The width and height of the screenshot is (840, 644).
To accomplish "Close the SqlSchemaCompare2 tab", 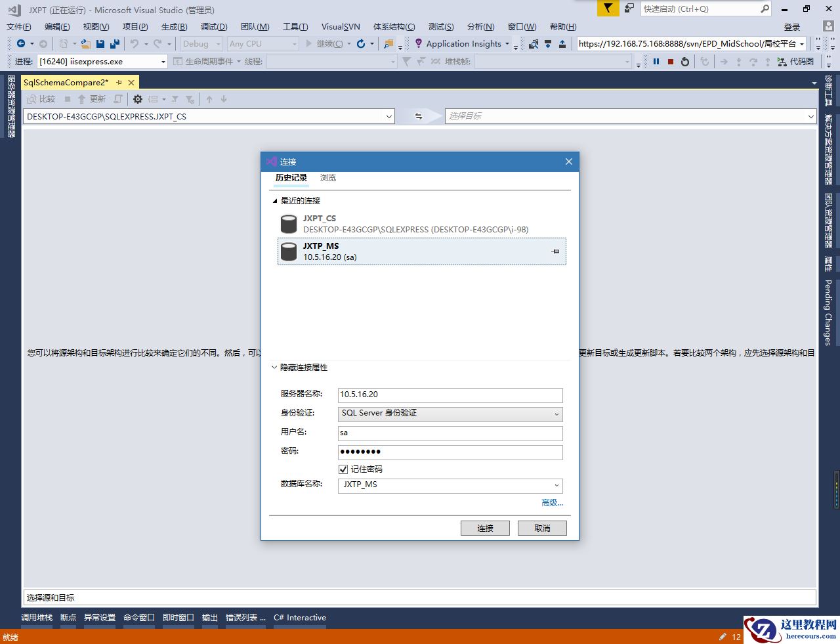I will coord(131,83).
